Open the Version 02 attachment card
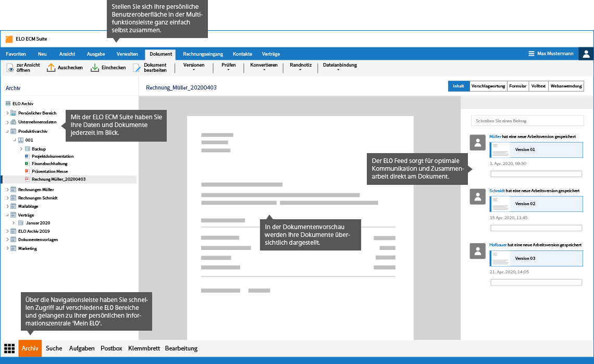Image resolution: width=594 pixels, height=364 pixels. coord(536,204)
